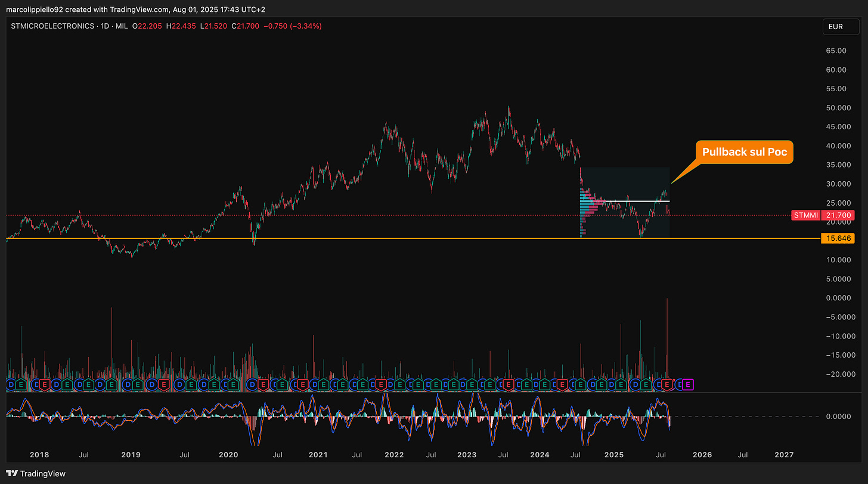The height and width of the screenshot is (484, 868).
Task: Click the red STMMI symbol tag
Action: pyautogui.click(x=805, y=215)
